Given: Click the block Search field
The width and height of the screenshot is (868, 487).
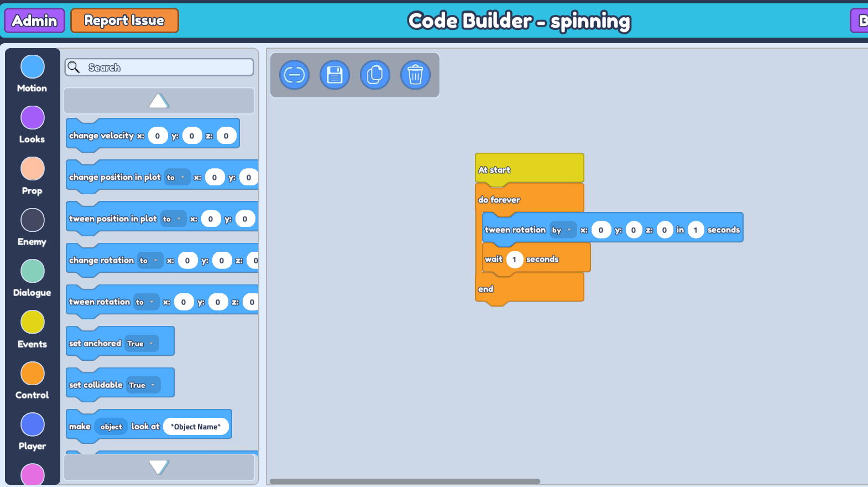Looking at the screenshot, I should coord(166,68).
